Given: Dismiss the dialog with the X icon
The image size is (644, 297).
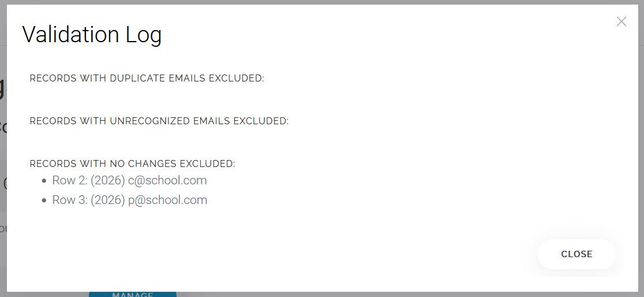Looking at the screenshot, I should (621, 21).
